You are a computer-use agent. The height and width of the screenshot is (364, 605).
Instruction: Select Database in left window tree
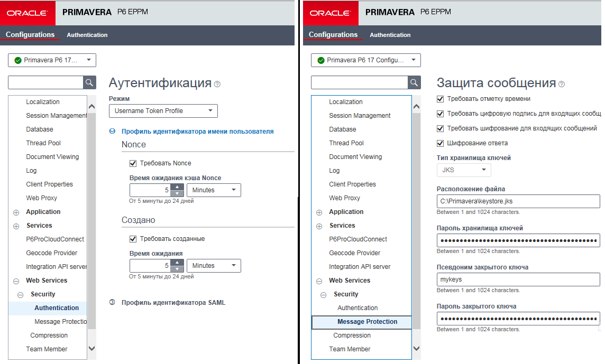[40, 129]
